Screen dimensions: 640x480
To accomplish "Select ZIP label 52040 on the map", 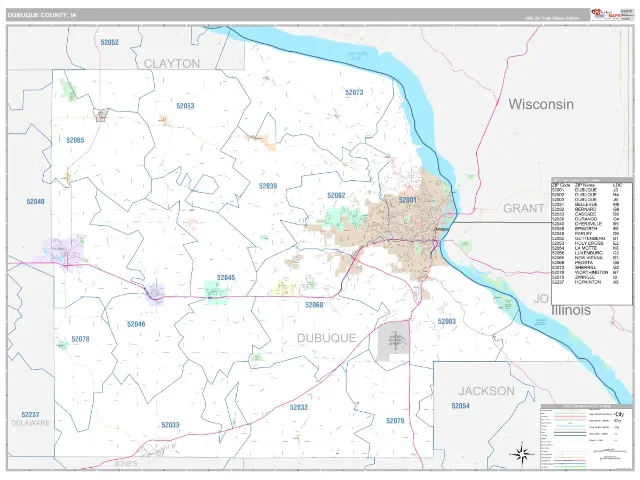I will click(36, 201).
